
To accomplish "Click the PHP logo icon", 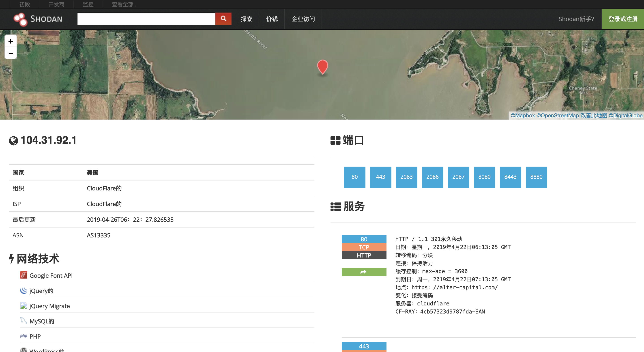I will point(24,336).
